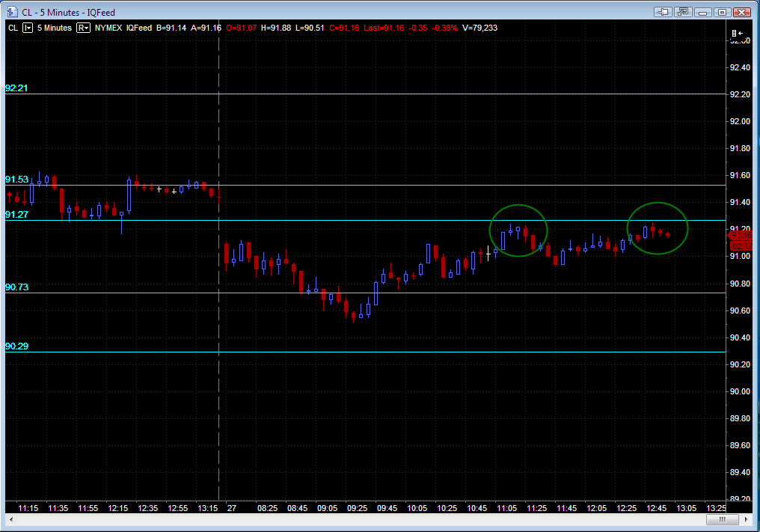
Task: Click the window title 'CL - 5 Minutes - IQFeed'
Action: pos(68,12)
